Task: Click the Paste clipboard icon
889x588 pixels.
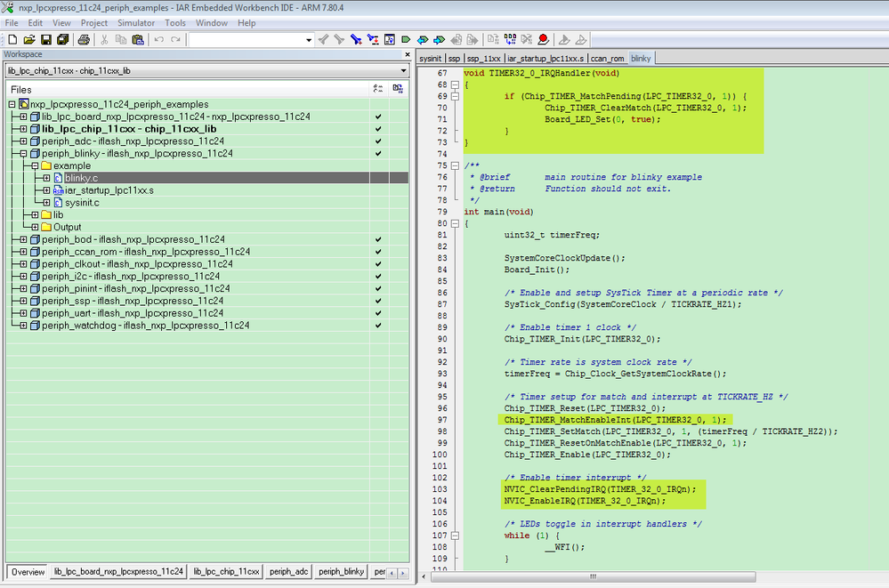Action: click(x=138, y=40)
